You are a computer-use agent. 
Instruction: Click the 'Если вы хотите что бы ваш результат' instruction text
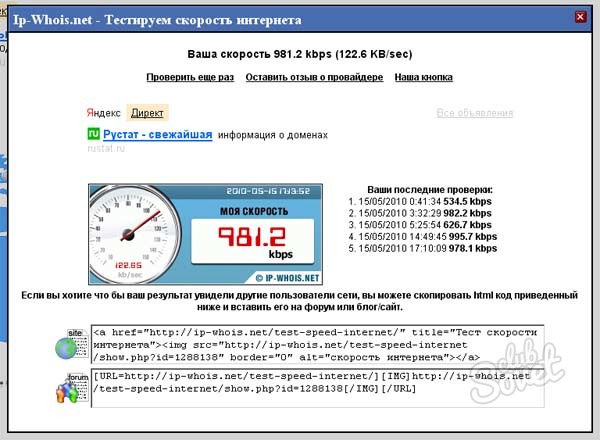click(x=299, y=301)
